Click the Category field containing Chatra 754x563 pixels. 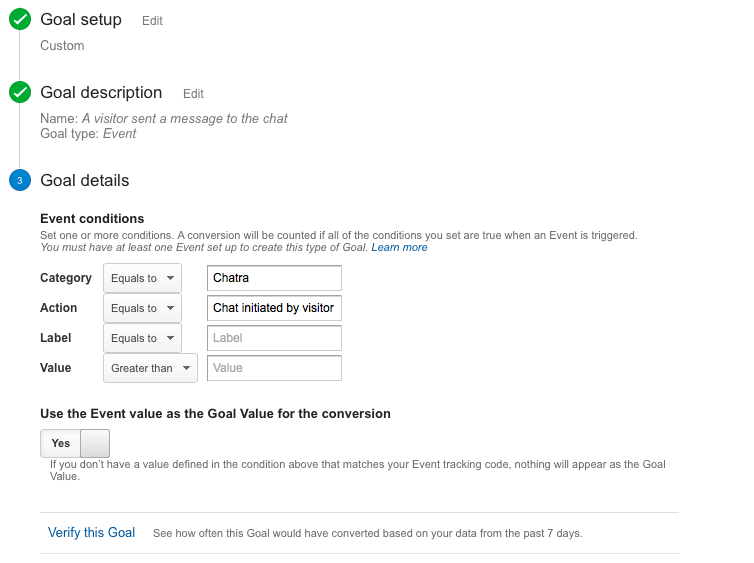[274, 278]
